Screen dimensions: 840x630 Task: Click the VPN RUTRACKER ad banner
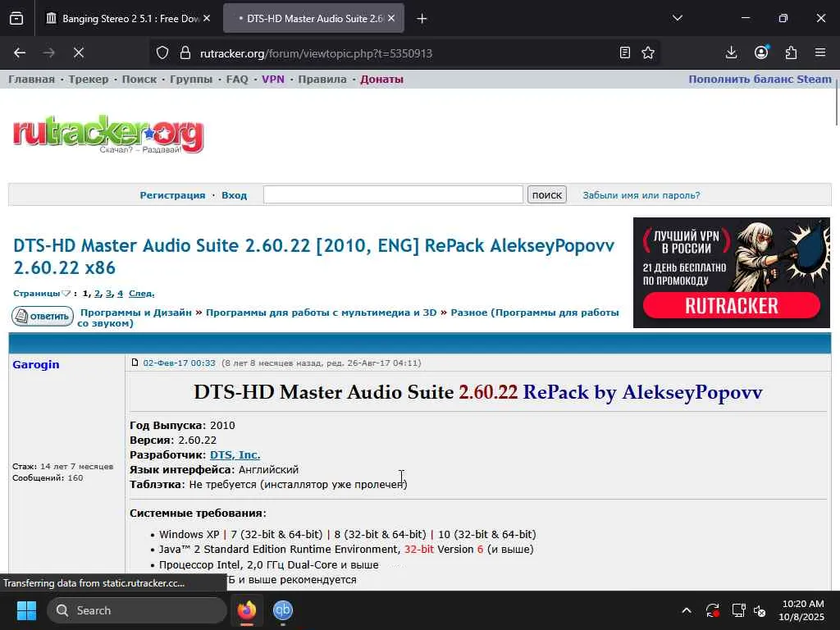click(x=731, y=272)
